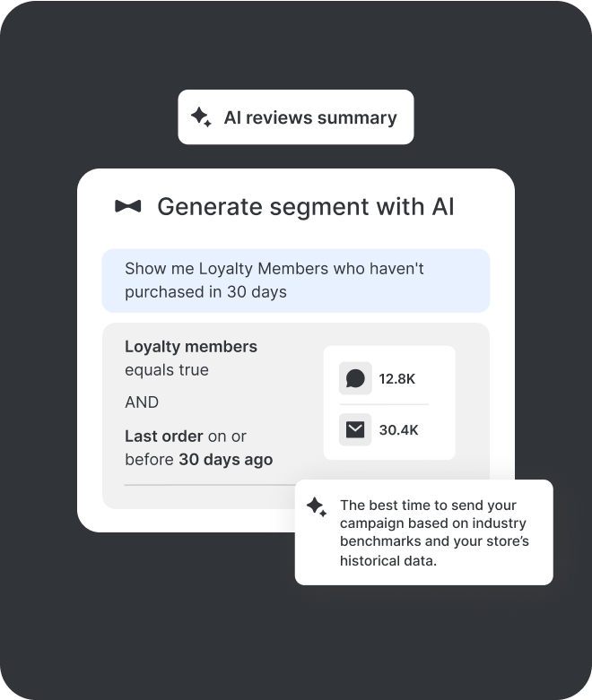This screenshot has width=592, height=700.
Task: Edit the 30 days ago value
Action: (225, 460)
